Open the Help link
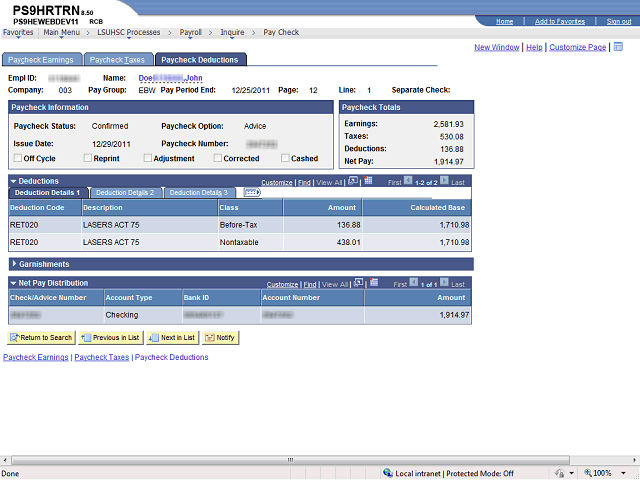 (534, 47)
